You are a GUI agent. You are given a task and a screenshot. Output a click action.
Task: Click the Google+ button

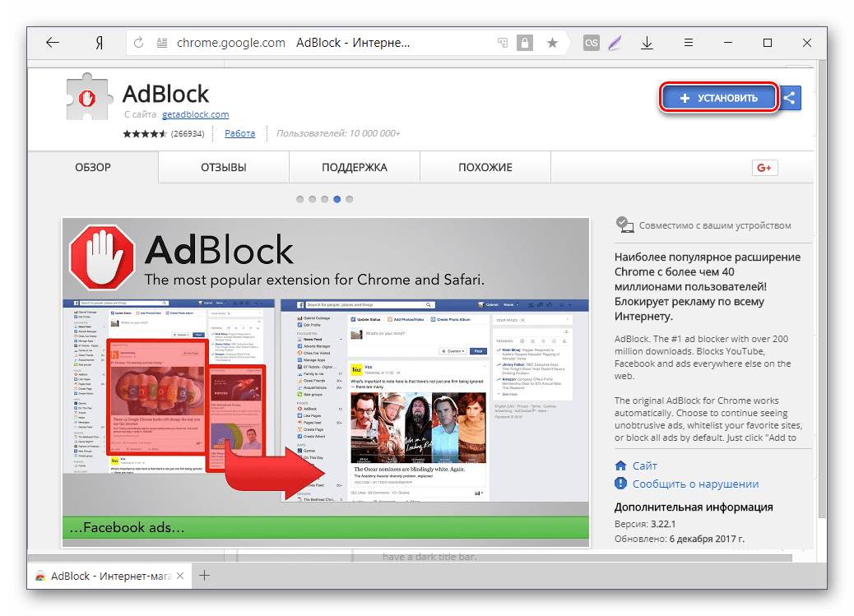(x=764, y=168)
